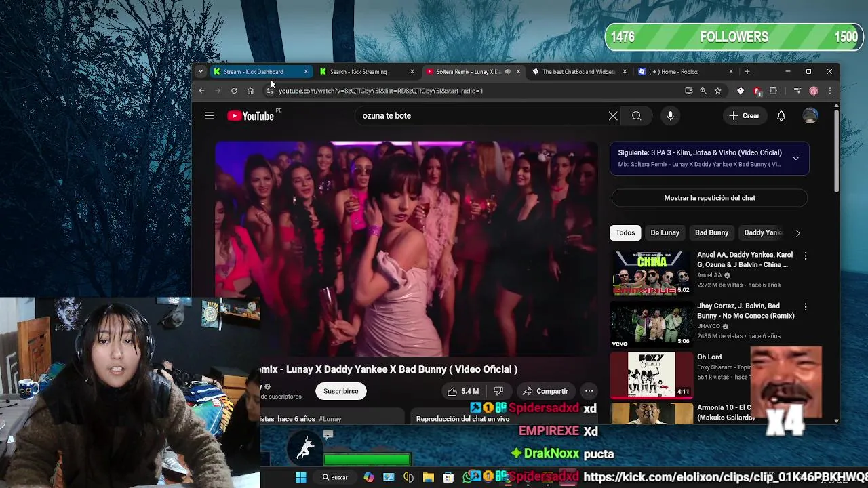Open the browser media control icon
This screenshot has width=868, height=488.
coord(797,91)
